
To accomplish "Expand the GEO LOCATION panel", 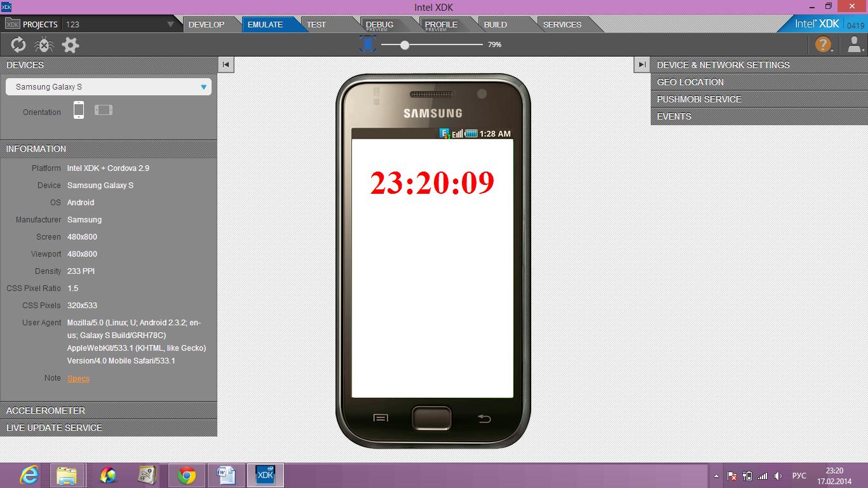I will 759,82.
